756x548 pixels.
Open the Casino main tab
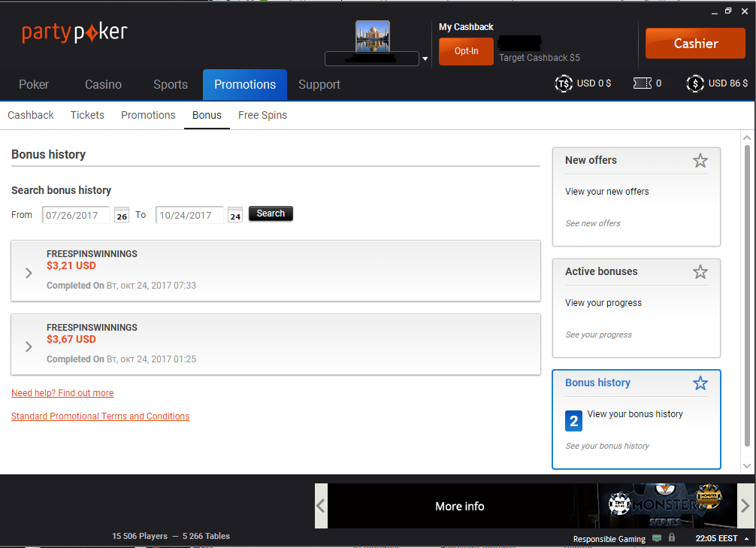(x=103, y=84)
